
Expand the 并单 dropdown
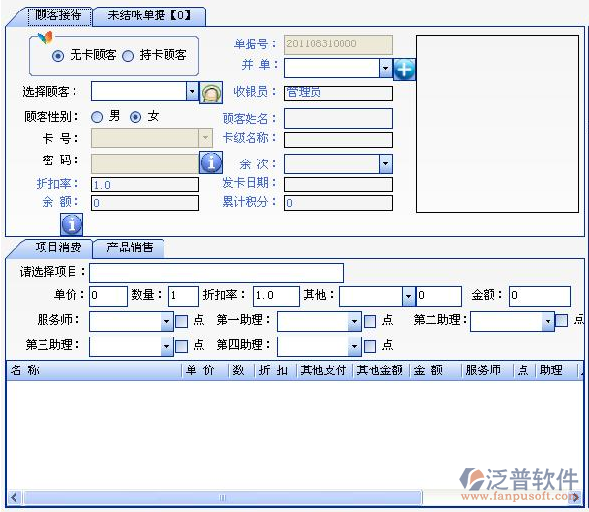coord(385,68)
